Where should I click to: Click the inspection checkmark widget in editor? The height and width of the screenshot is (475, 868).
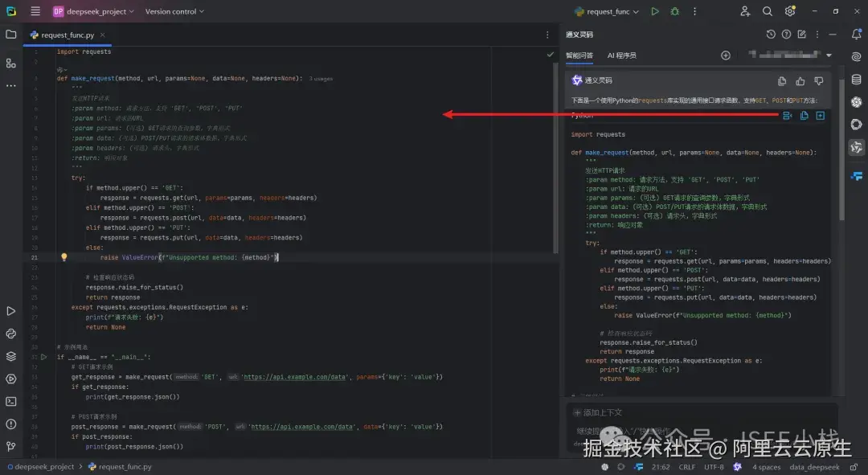pyautogui.click(x=550, y=55)
